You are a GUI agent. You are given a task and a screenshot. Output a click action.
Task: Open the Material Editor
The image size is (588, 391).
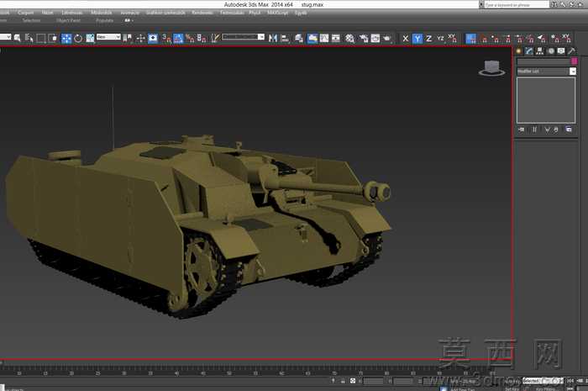tap(350, 38)
